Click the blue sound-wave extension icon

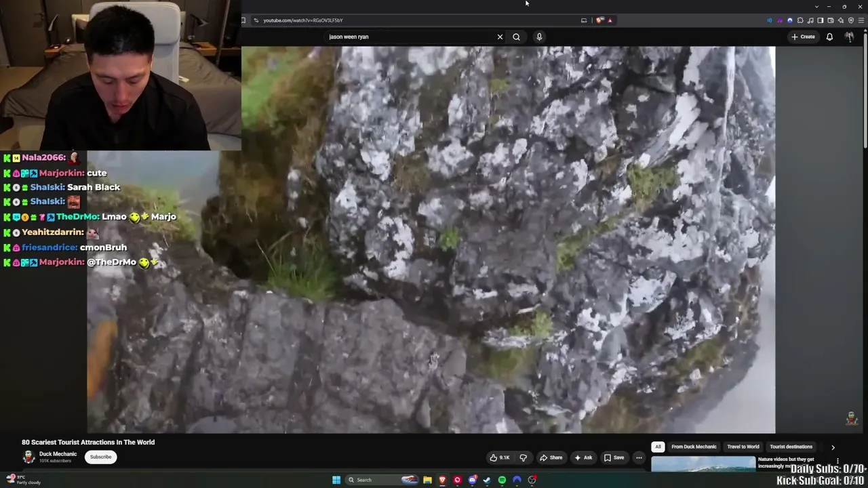(x=769, y=20)
